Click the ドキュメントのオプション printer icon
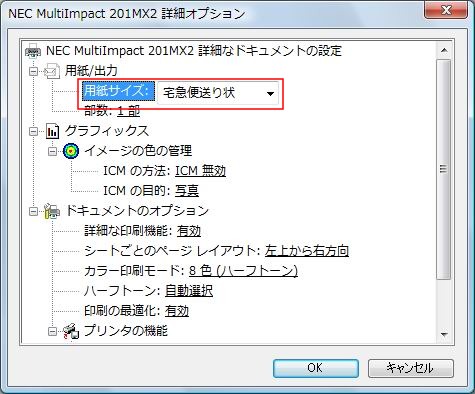Image resolution: width=475 pixels, height=394 pixels. click(x=52, y=211)
